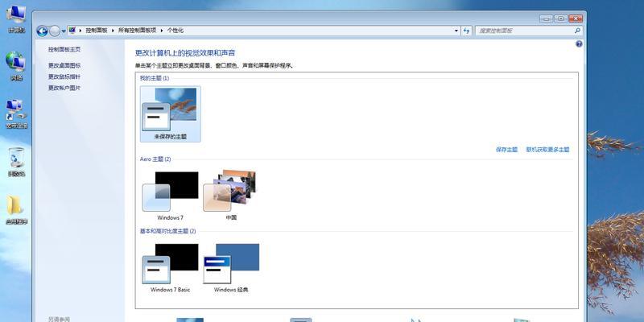Select the network connection shortcut desktop icon
Image resolution: width=644 pixels, height=322 pixels.
[16, 114]
